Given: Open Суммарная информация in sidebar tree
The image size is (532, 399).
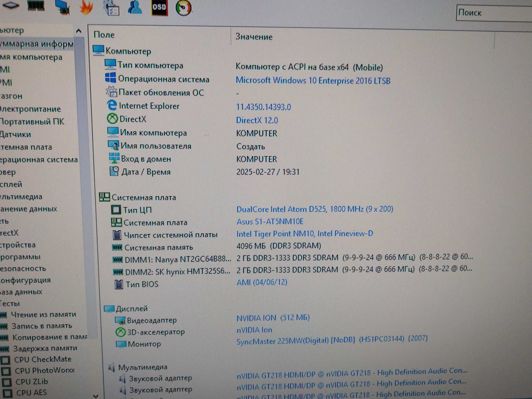Looking at the screenshot, I should coord(37,44).
